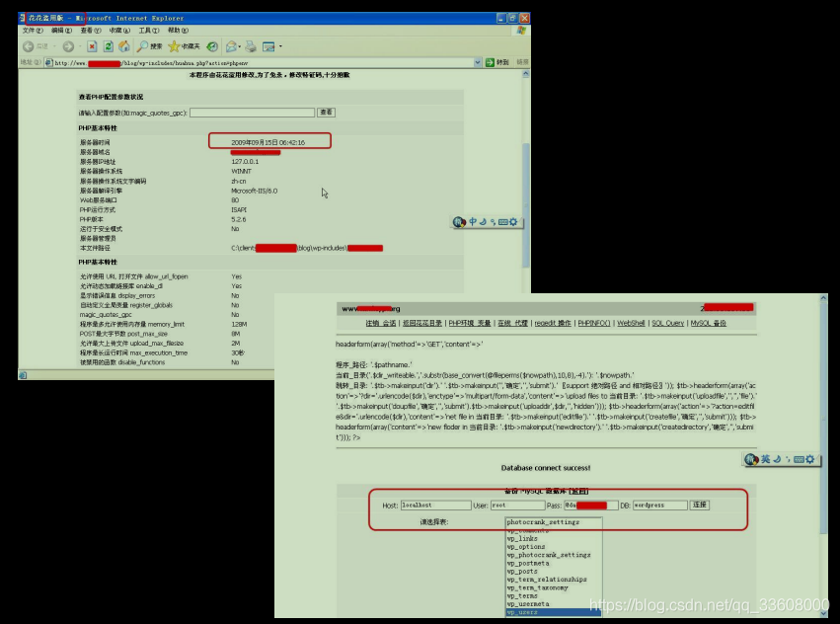The width and height of the screenshot is (840, 624).
Task: Open the Favorites star toolbar button
Action: [185, 46]
